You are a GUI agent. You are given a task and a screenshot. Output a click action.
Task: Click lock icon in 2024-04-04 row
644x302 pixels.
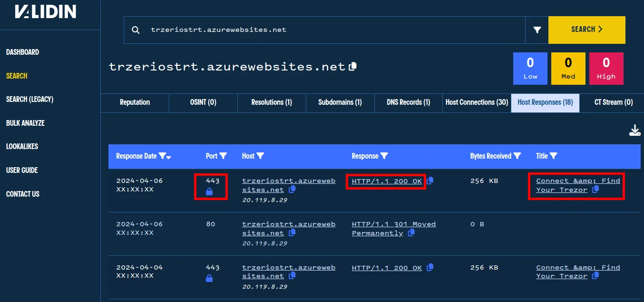click(x=209, y=278)
